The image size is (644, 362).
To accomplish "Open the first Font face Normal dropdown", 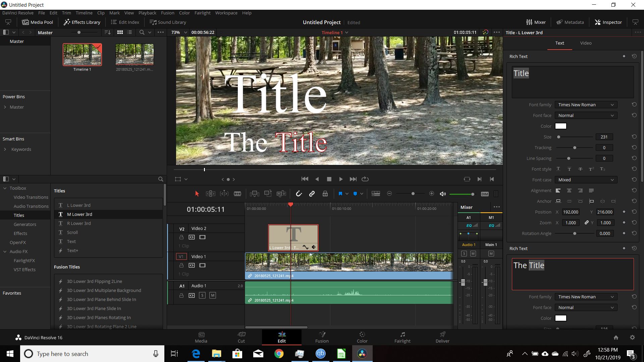I will pos(586,115).
